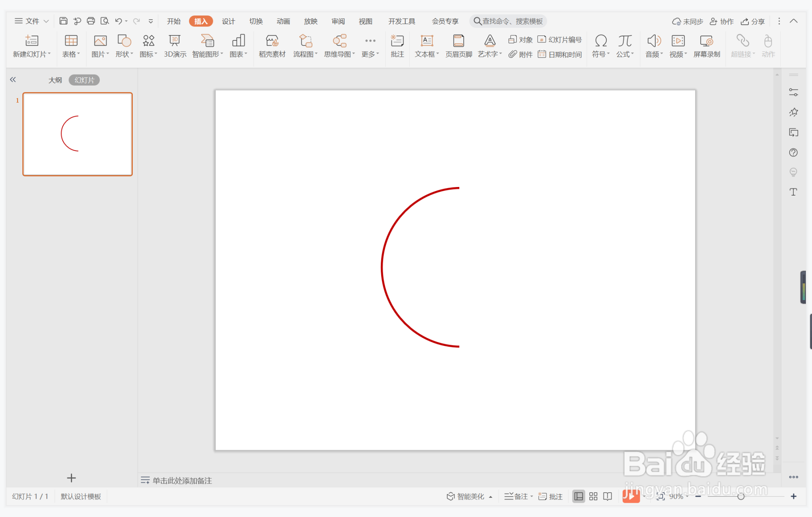Image resolution: width=812 pixels, height=517 pixels.
Task: Click the Object (对象) button
Action: (x=520, y=40)
